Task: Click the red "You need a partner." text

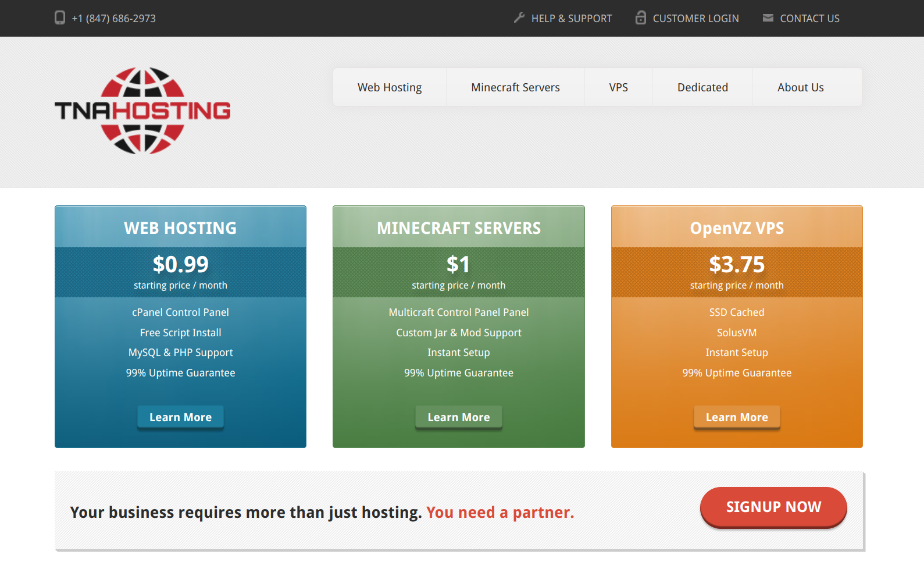Action: tap(500, 513)
